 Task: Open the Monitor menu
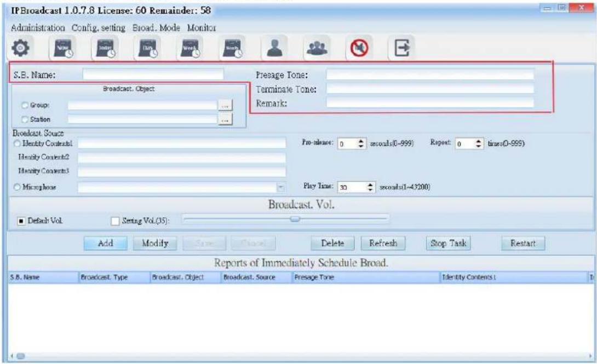pyautogui.click(x=202, y=28)
